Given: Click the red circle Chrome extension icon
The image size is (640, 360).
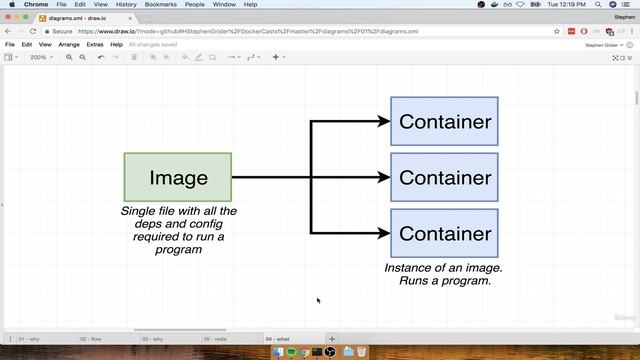Looking at the screenshot, I should tap(584, 31).
